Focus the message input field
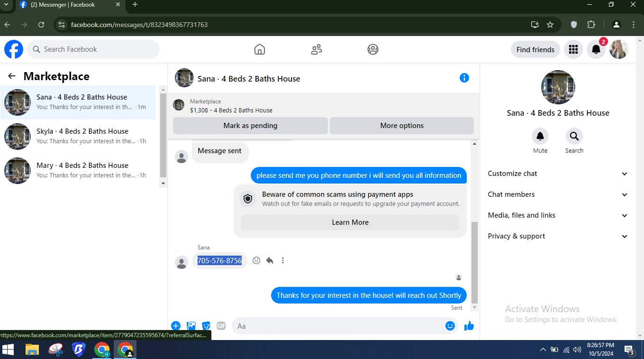 point(339,326)
